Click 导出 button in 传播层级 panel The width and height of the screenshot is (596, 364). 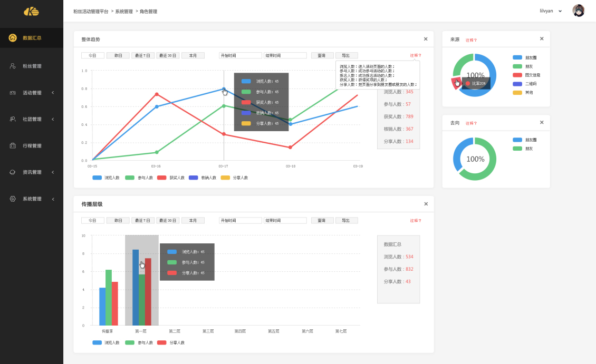tap(347, 221)
